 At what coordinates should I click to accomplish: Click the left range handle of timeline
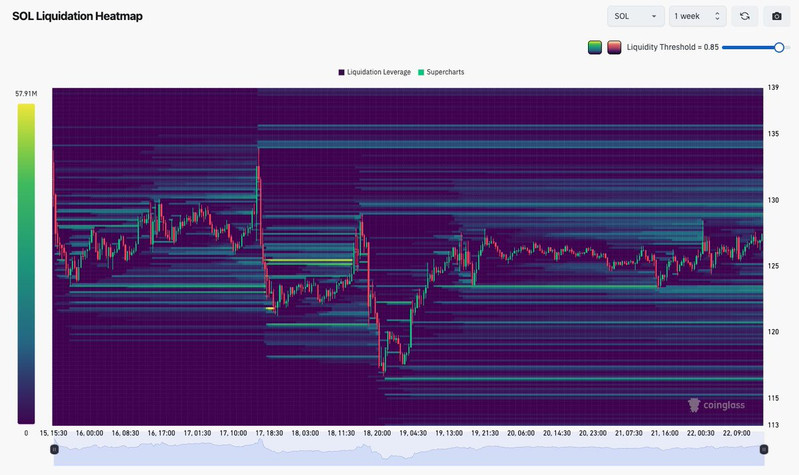(x=54, y=450)
